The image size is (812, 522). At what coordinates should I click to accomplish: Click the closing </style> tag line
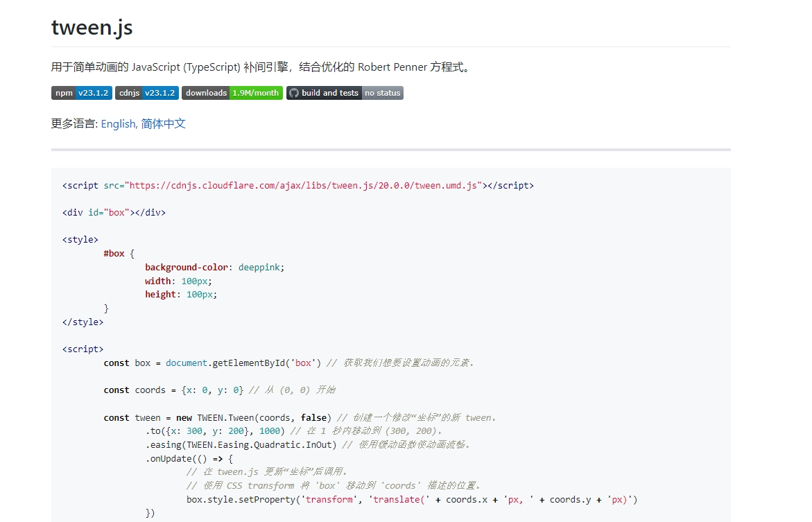click(x=83, y=322)
